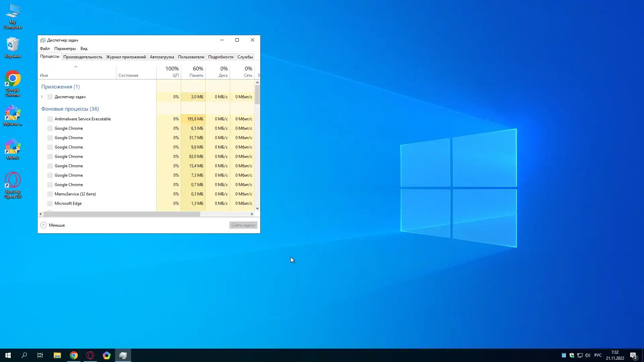Click the Снять задачу button
Image resolution: width=644 pixels, height=362 pixels.
click(243, 225)
